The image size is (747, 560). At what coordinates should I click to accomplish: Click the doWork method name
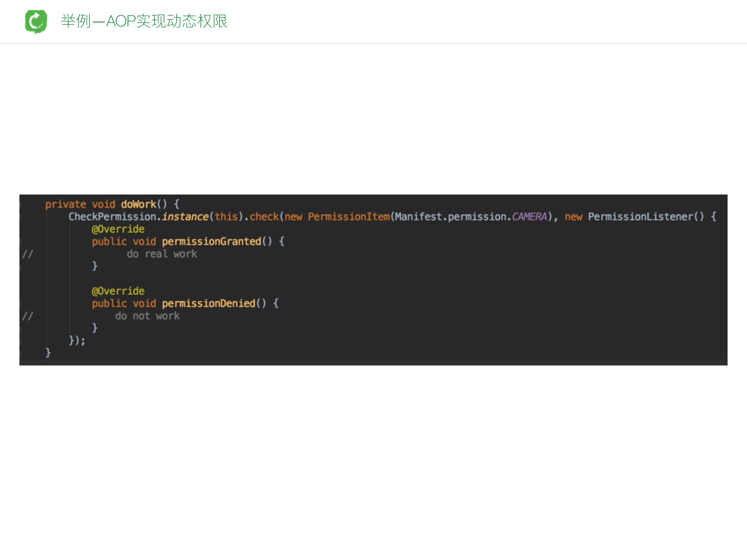click(x=140, y=204)
